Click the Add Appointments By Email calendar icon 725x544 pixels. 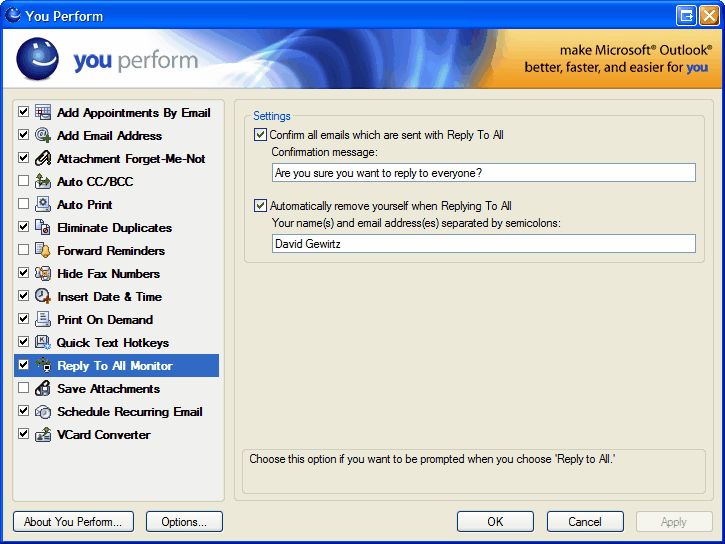[43, 113]
